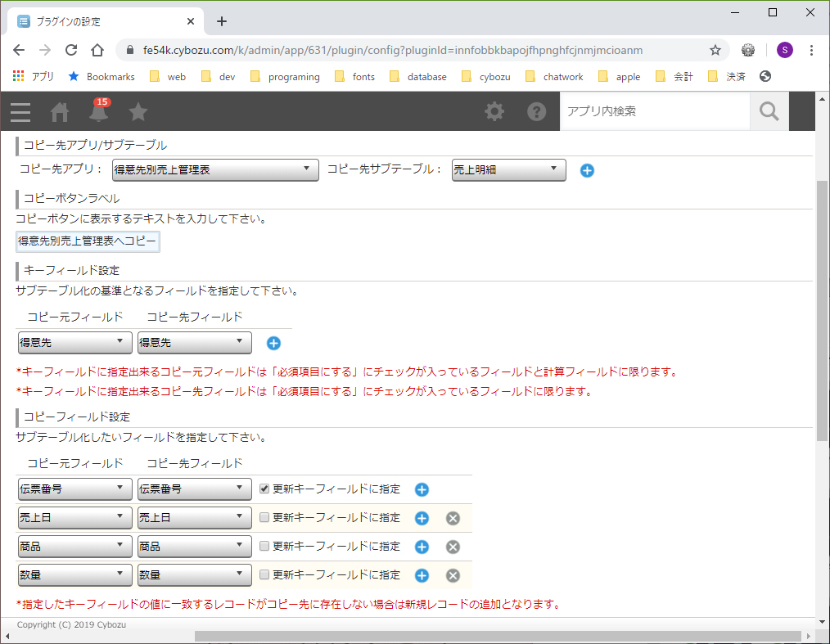The height and width of the screenshot is (644, 830).
Task: Open source field dropdown 数量
Action: click(x=74, y=574)
